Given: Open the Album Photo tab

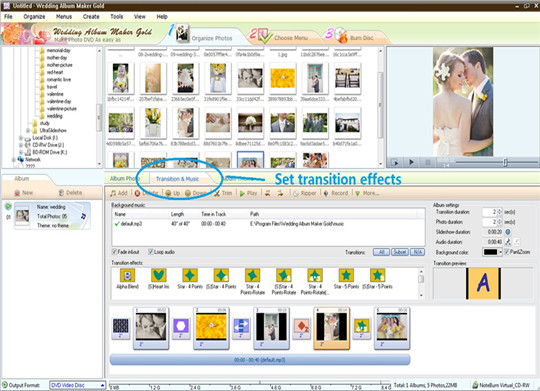Looking at the screenshot, I should pyautogui.click(x=124, y=178).
